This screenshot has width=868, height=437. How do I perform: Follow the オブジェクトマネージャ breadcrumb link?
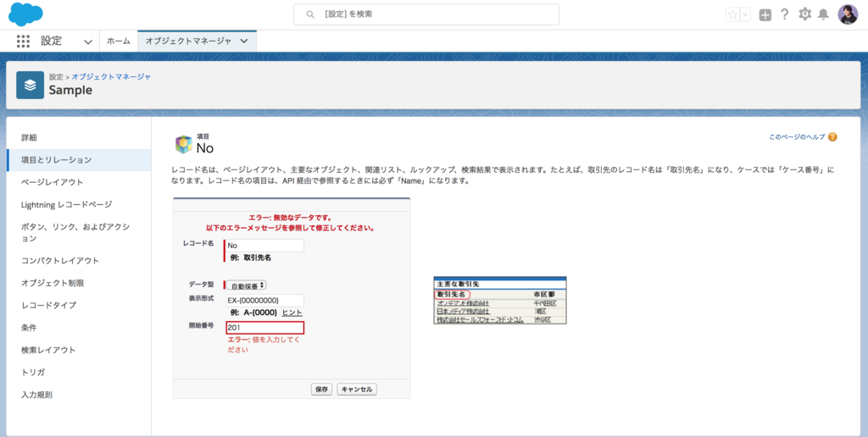click(x=111, y=77)
